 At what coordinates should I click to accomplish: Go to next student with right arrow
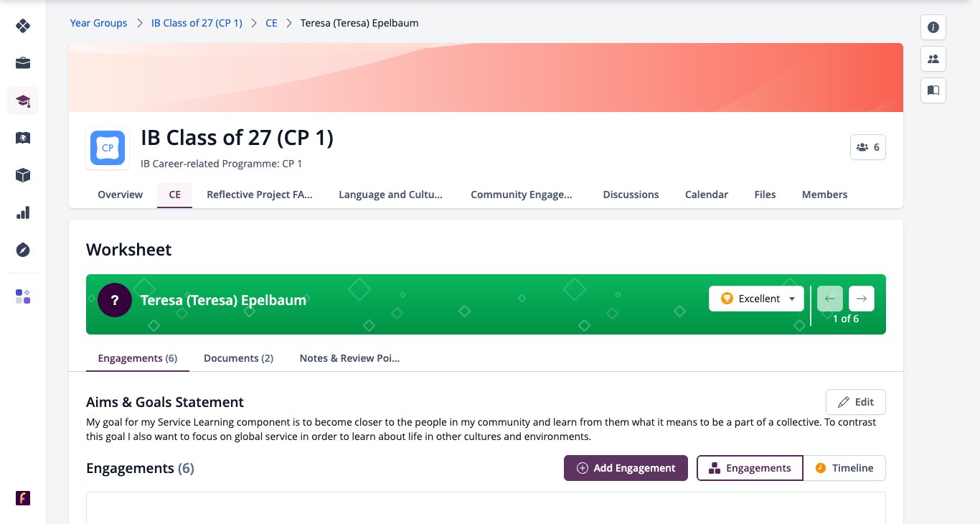pyautogui.click(x=862, y=299)
